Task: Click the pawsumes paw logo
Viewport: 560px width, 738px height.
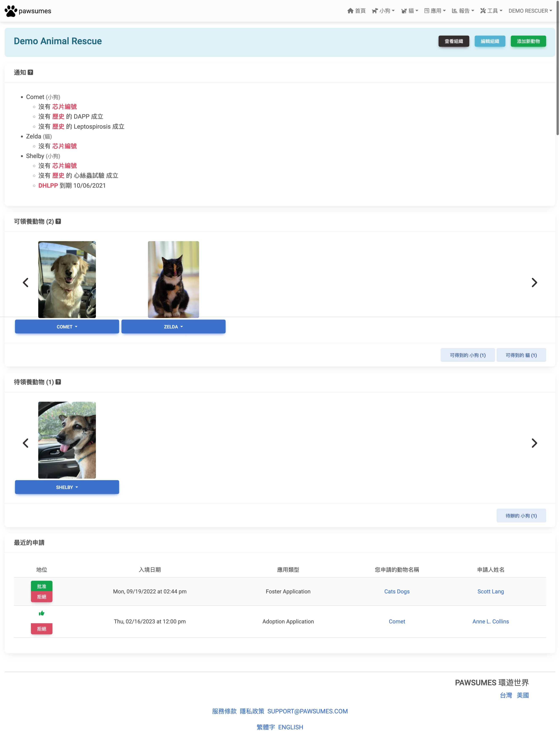Action: click(x=11, y=11)
